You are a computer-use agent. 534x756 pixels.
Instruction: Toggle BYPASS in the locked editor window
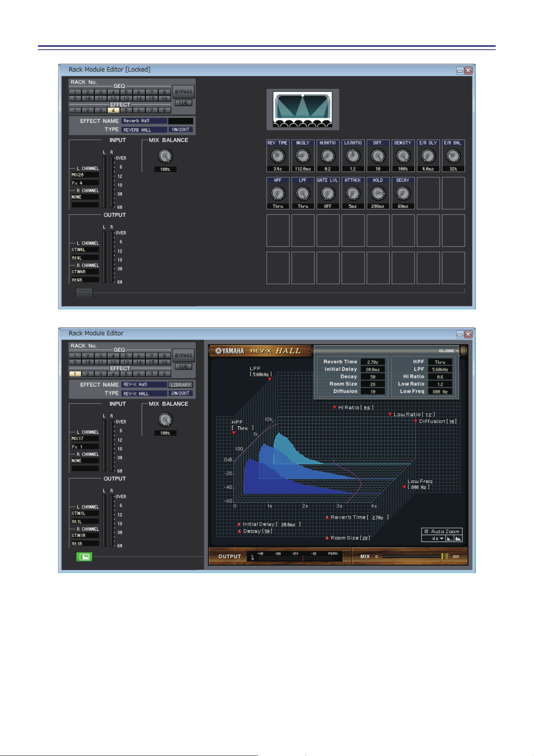(184, 92)
